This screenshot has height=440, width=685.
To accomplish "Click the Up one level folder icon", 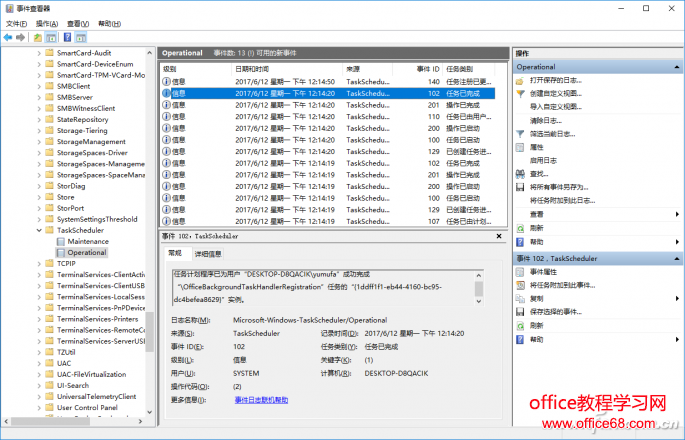I will click(38, 37).
